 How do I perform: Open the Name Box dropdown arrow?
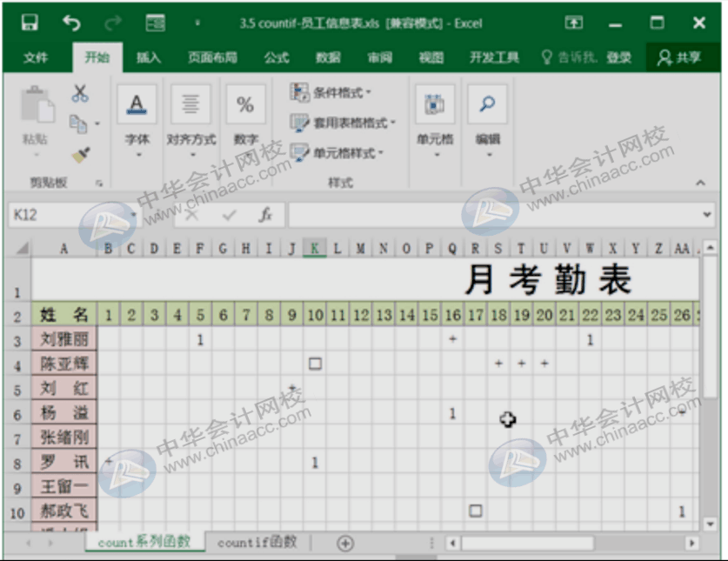133,215
